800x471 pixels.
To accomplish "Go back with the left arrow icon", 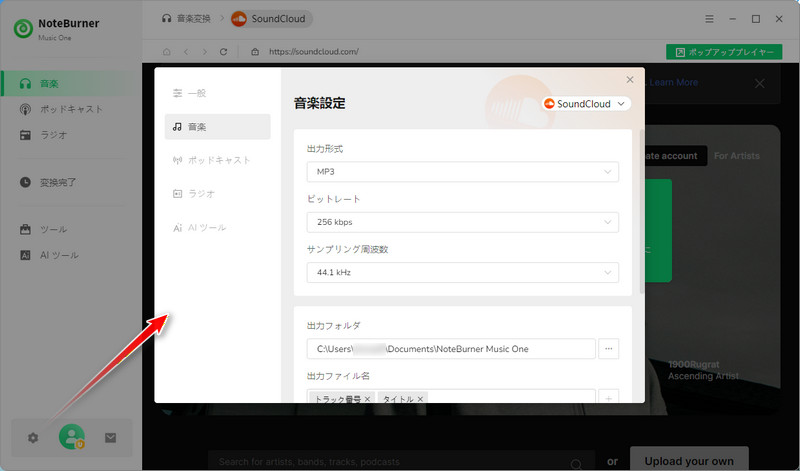I will [186, 52].
